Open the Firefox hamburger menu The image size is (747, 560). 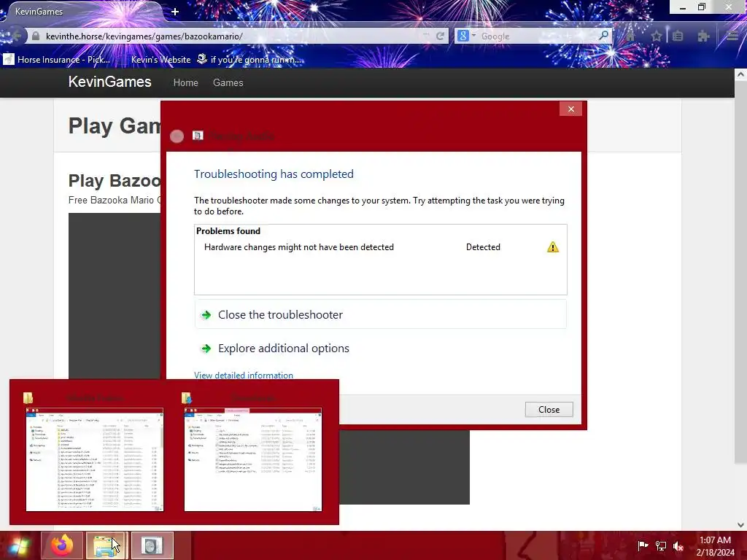732,36
